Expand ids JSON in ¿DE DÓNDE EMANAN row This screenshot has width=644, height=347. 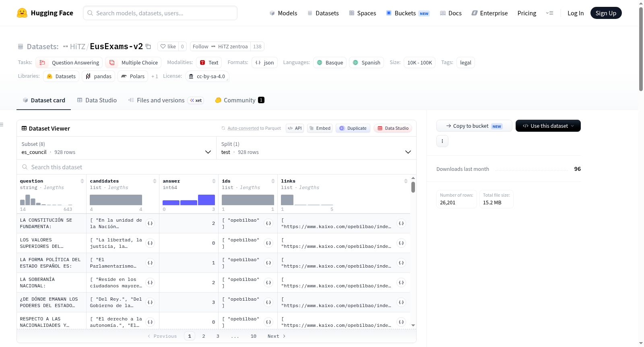point(268,302)
